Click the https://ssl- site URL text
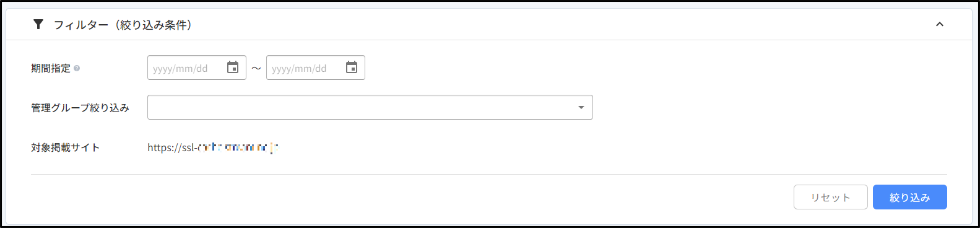The image size is (980, 228). (x=213, y=147)
